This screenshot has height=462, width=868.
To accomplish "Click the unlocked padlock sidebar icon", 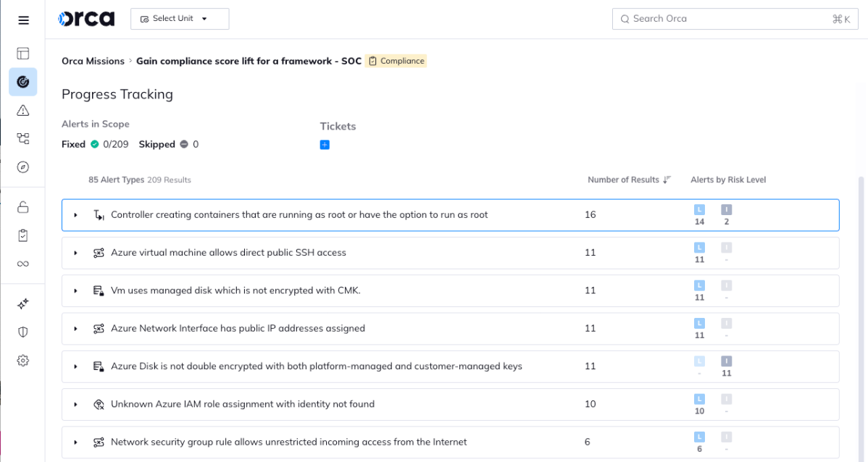I will pyautogui.click(x=23, y=208).
